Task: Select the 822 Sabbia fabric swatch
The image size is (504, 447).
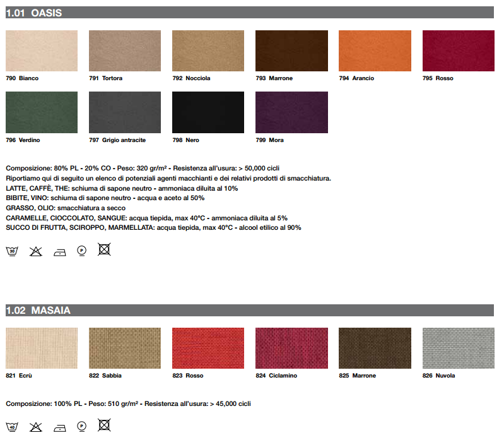Action: pyautogui.click(x=125, y=349)
